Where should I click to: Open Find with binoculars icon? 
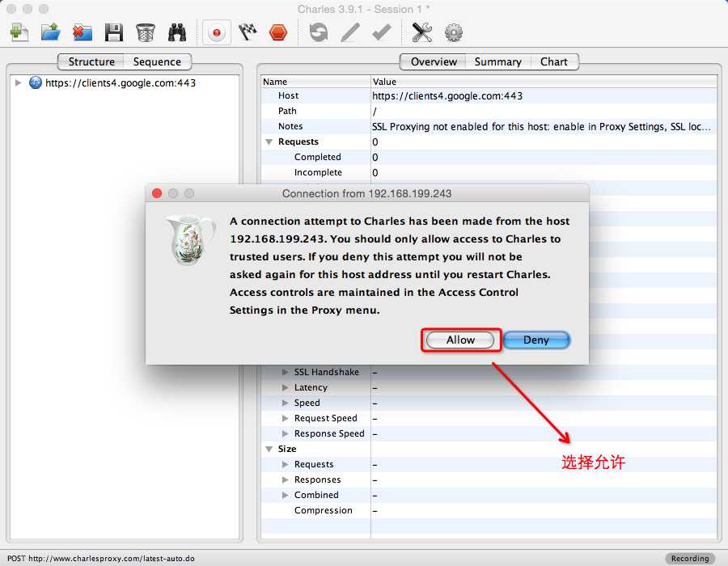point(177,33)
